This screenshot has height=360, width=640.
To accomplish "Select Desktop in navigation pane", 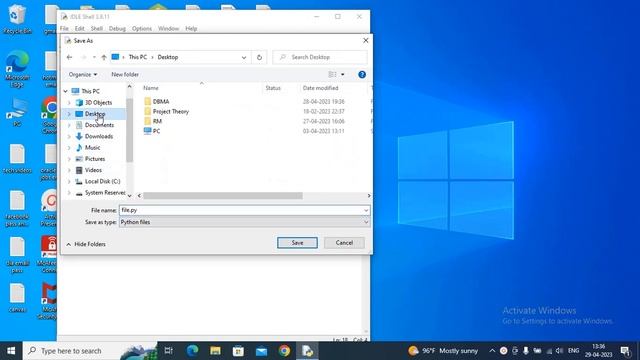I will [x=95, y=114].
